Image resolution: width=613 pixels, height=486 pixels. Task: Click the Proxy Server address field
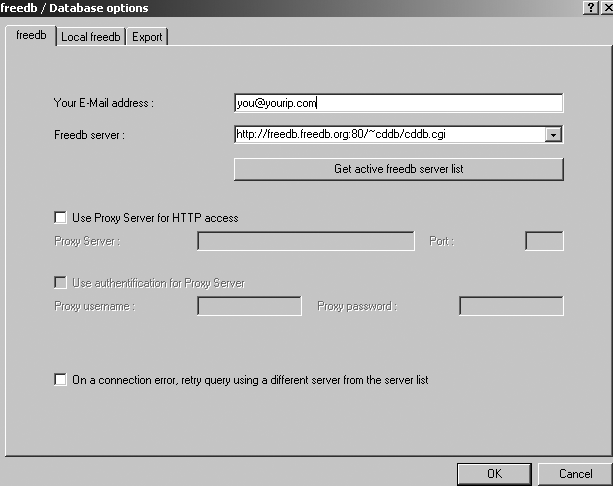pos(306,241)
